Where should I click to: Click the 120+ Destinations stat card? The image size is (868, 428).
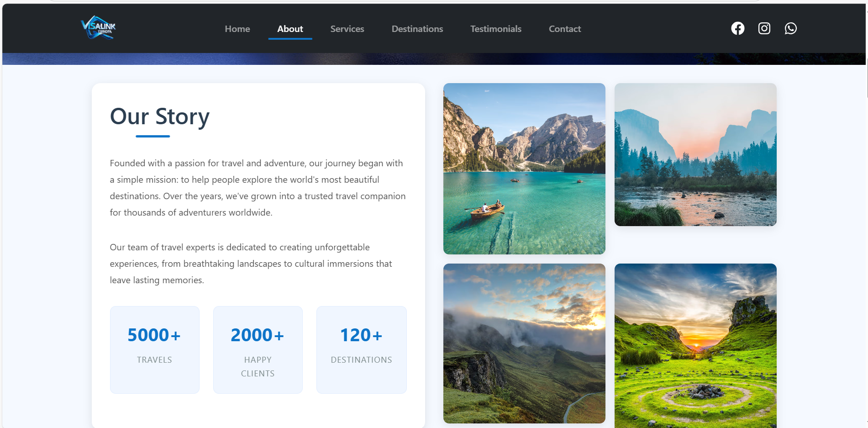361,349
